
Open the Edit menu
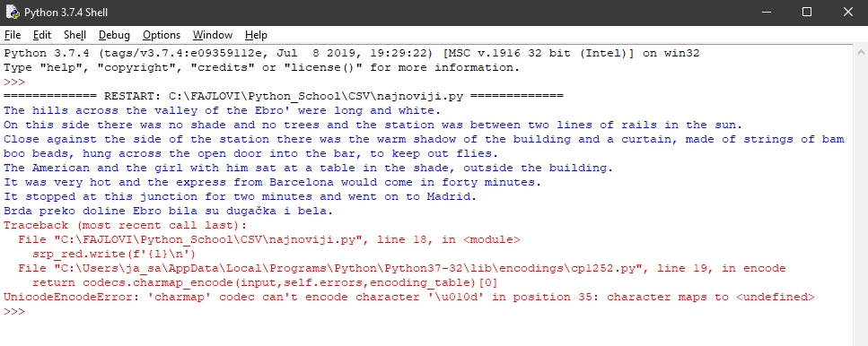pos(42,35)
